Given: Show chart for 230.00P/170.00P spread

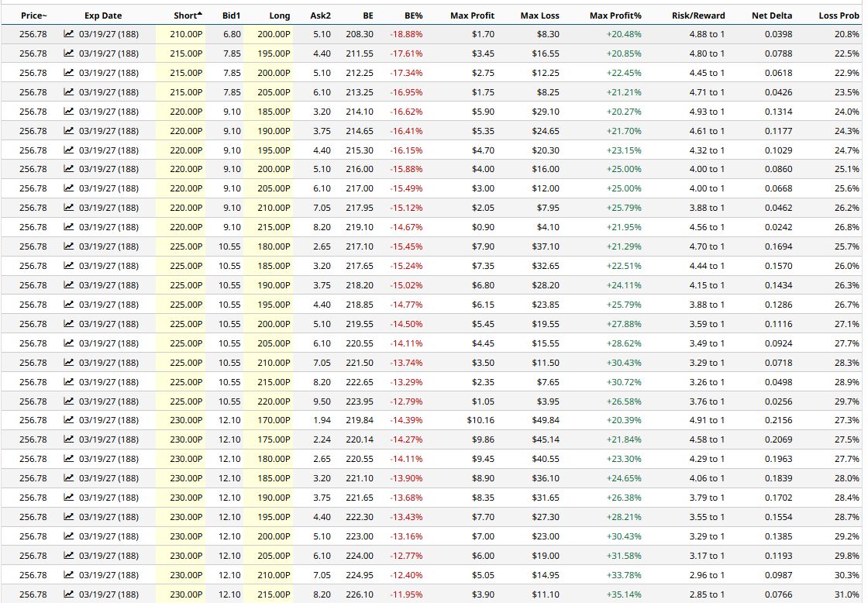Looking at the screenshot, I should pyautogui.click(x=69, y=420).
